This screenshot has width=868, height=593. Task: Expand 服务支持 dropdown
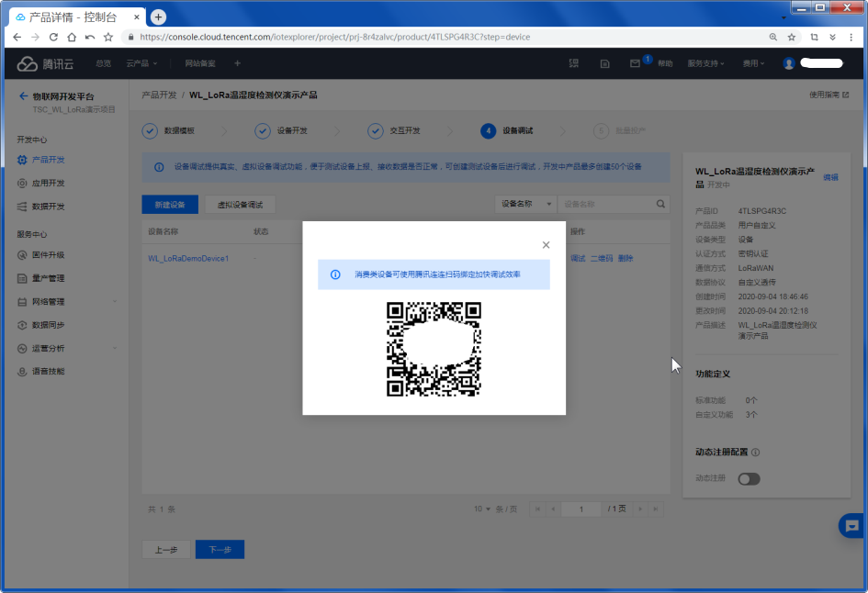(x=705, y=63)
